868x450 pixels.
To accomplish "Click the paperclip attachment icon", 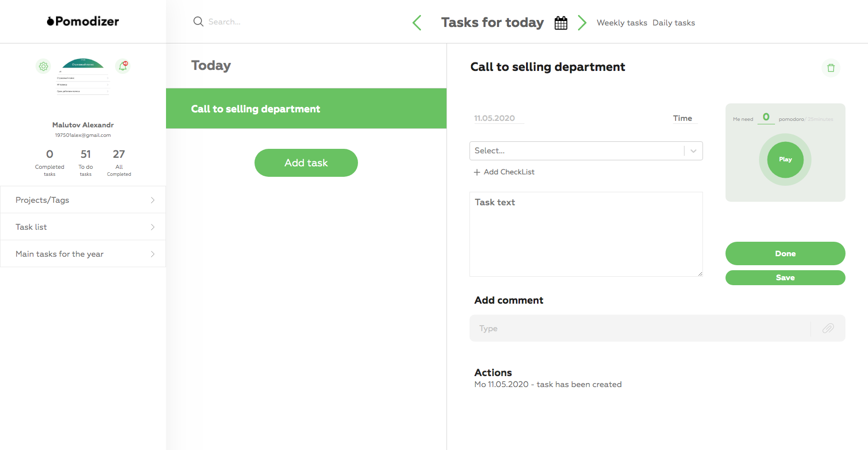I will (x=828, y=328).
